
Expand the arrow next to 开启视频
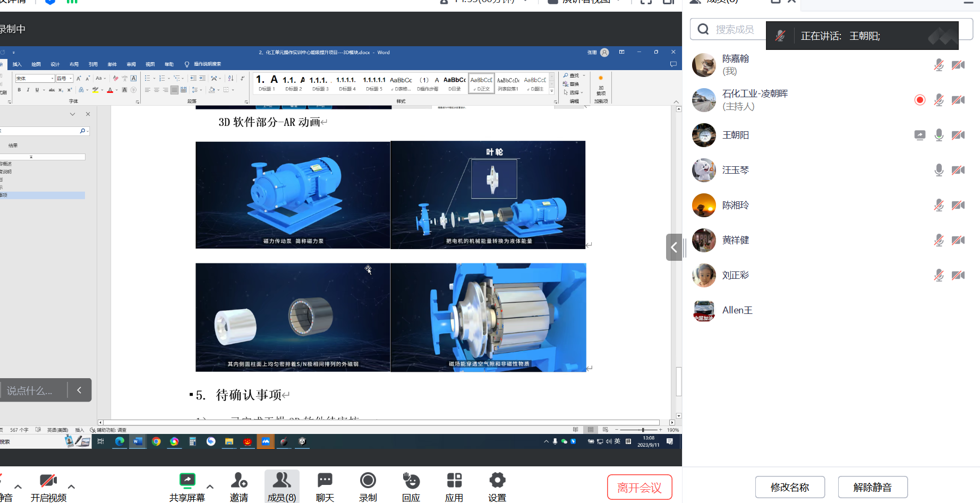(x=71, y=487)
